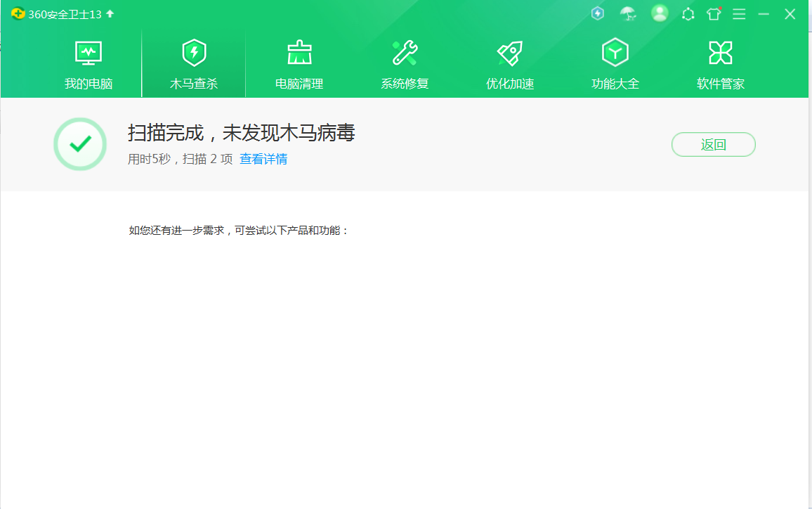Open the 功能大全 cube icon
Screen dimensions: 812x509
[615, 53]
